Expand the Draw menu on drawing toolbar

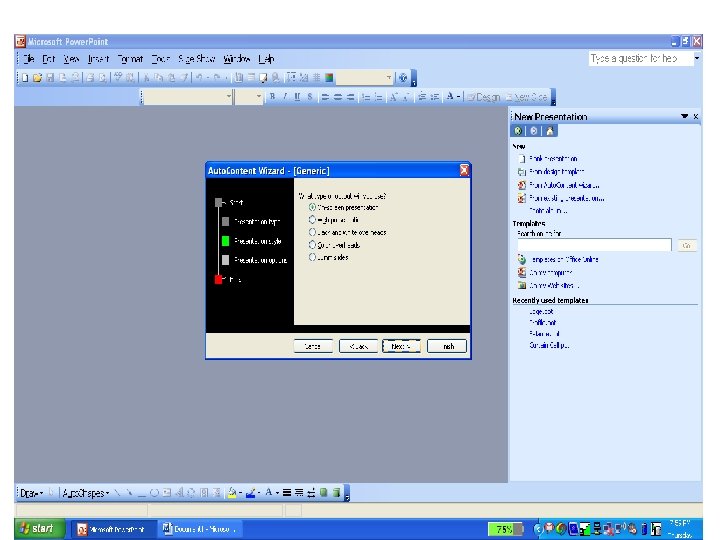[x=31, y=493]
